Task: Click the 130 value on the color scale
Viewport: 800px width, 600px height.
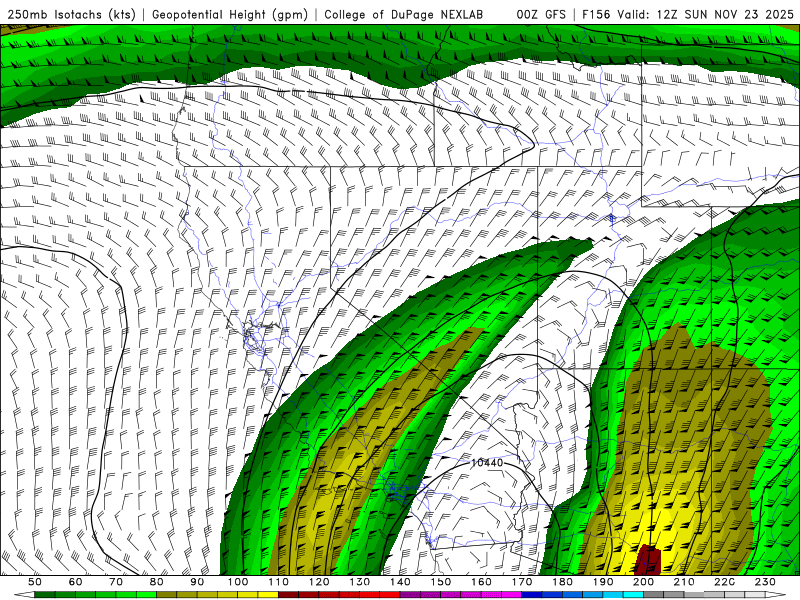Action: click(x=360, y=582)
